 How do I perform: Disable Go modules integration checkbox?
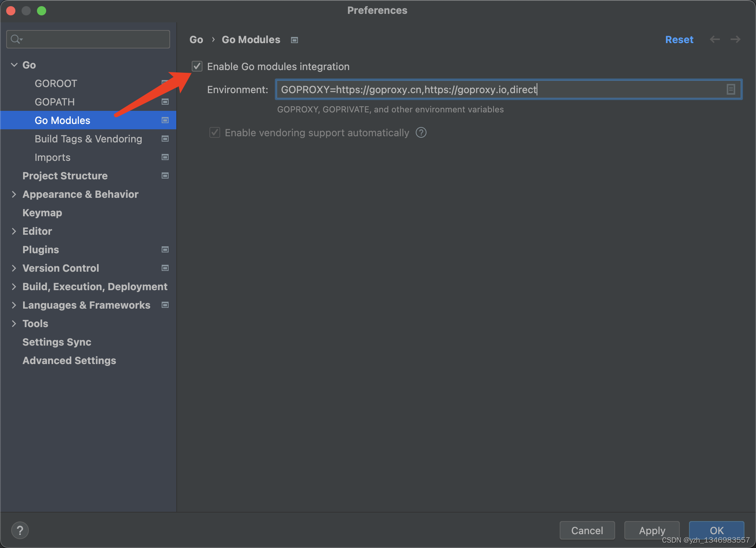pos(197,66)
